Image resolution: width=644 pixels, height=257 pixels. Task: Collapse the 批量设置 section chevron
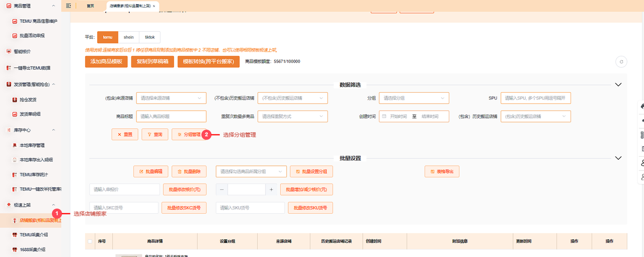(618, 158)
